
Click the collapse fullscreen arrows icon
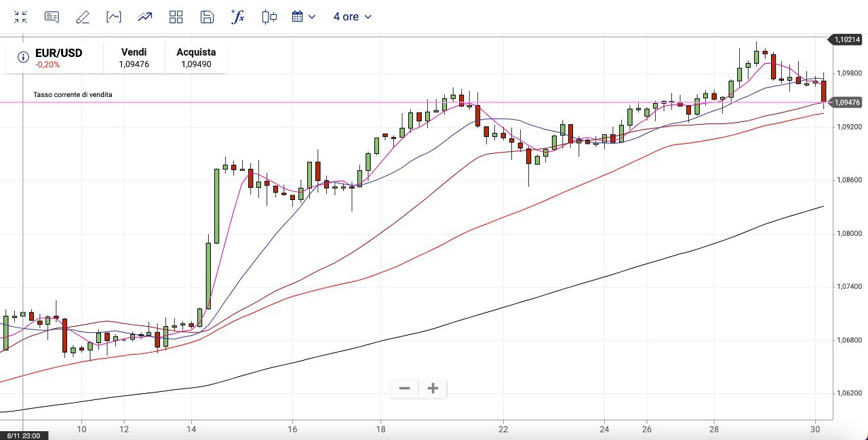pyautogui.click(x=20, y=17)
